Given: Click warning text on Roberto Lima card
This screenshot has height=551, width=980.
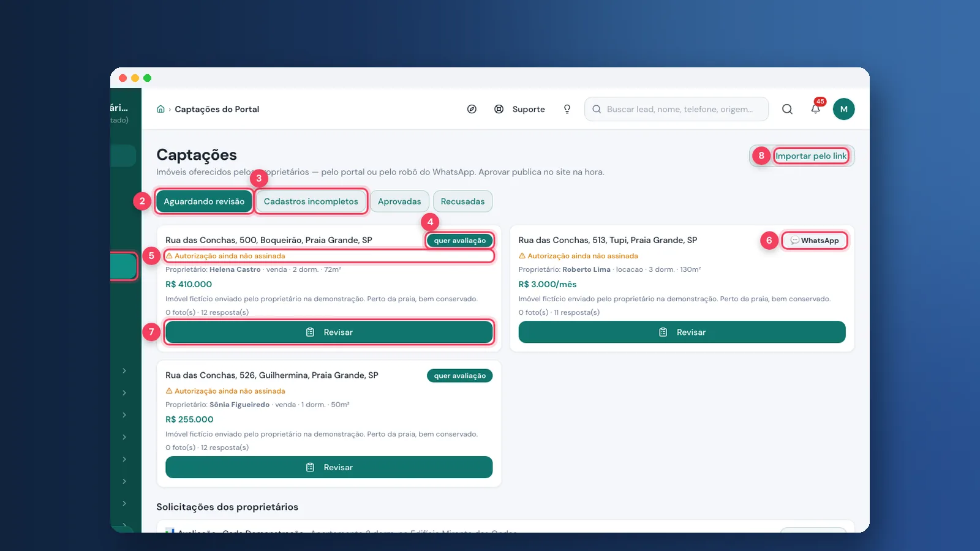Looking at the screenshot, I should click(x=578, y=256).
